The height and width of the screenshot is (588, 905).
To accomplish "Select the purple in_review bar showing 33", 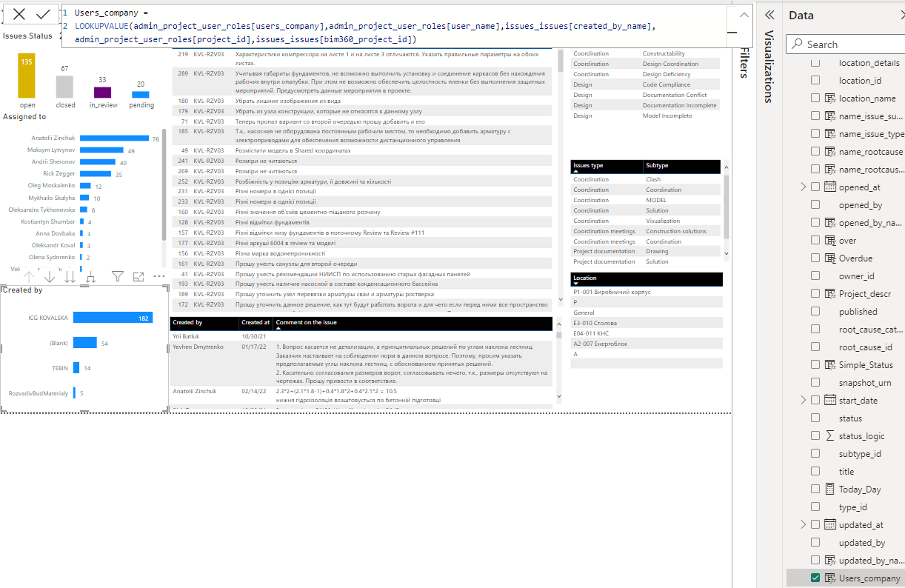I will pyautogui.click(x=102, y=93).
